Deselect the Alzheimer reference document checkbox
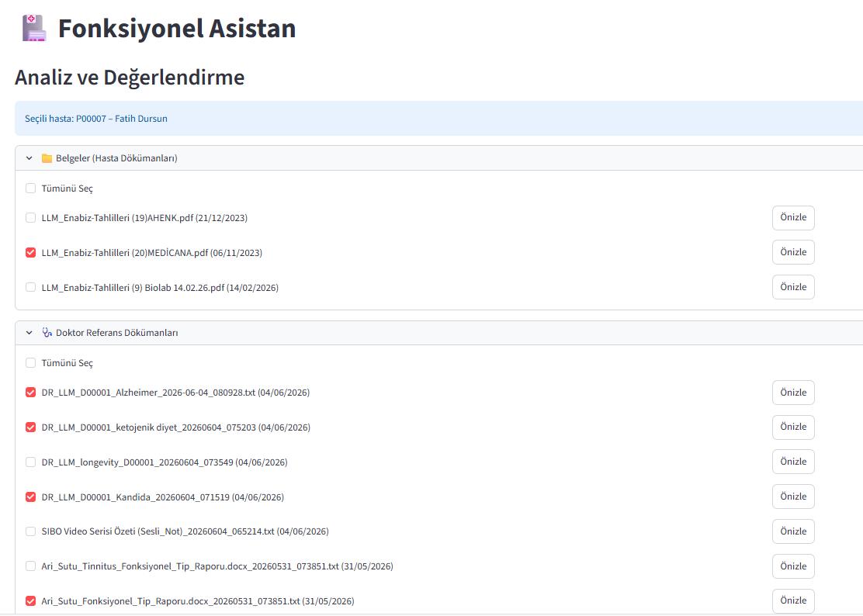The height and width of the screenshot is (616, 863). tap(31, 393)
